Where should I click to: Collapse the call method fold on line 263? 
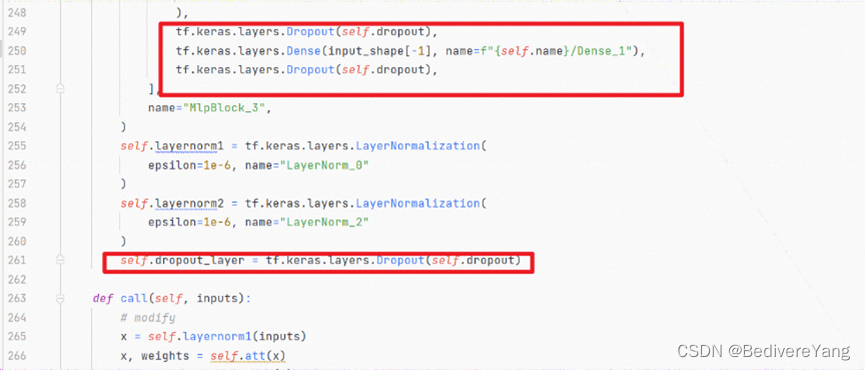pos(61,298)
